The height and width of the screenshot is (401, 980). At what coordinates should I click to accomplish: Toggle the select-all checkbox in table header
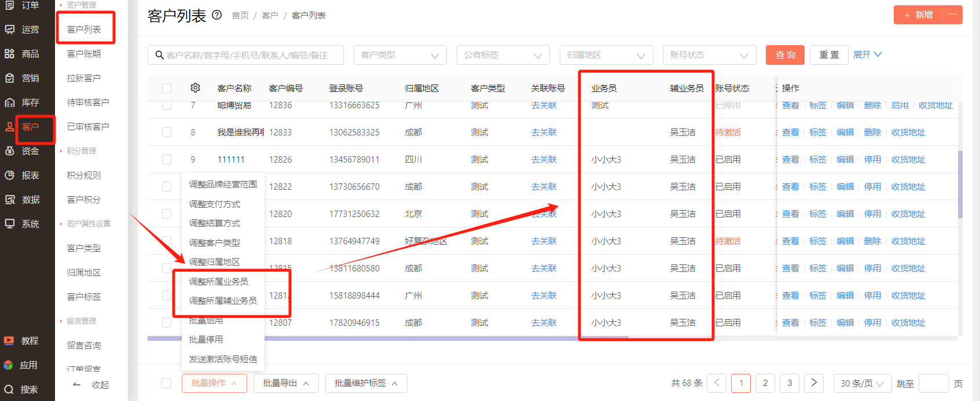pyautogui.click(x=167, y=88)
